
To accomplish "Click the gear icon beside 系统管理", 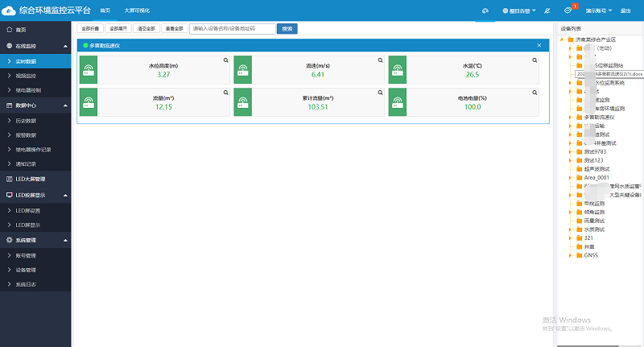I will pos(9,240).
